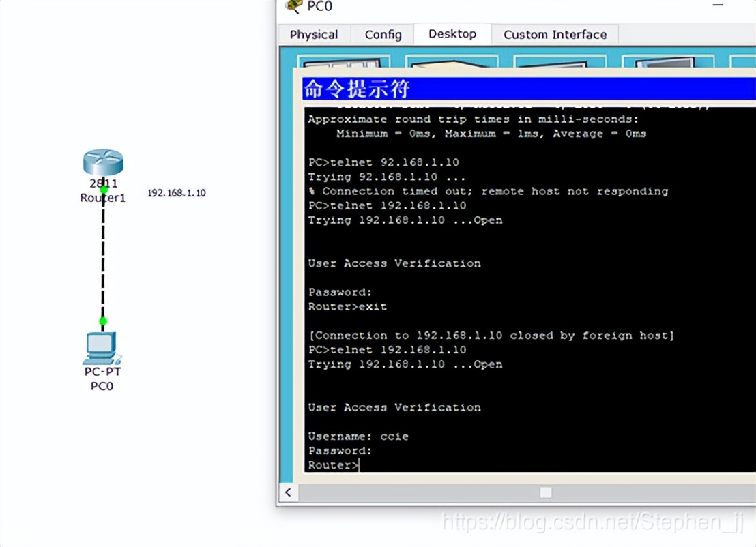Click the horizontal scrollbar thumb
This screenshot has height=547, width=756.
coord(546,492)
